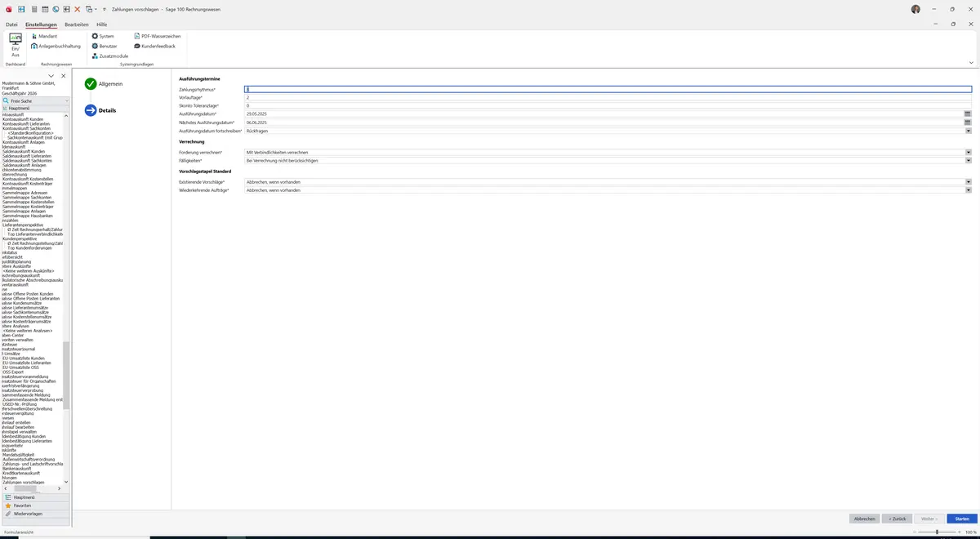The image size is (980, 539).
Task: Open the calendar picker for Ausführungsdatum
Action: coord(968,114)
